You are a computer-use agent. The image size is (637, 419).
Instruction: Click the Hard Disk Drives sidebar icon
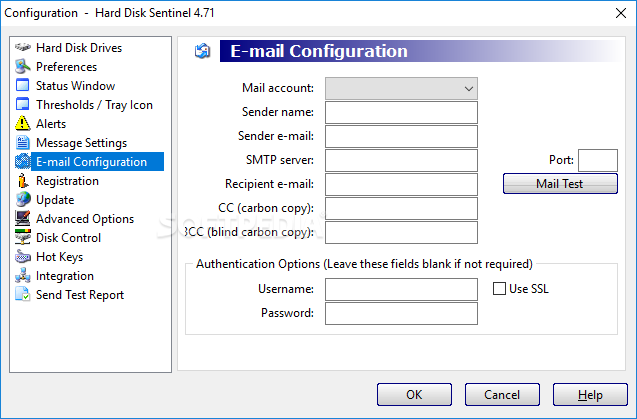tap(23, 47)
